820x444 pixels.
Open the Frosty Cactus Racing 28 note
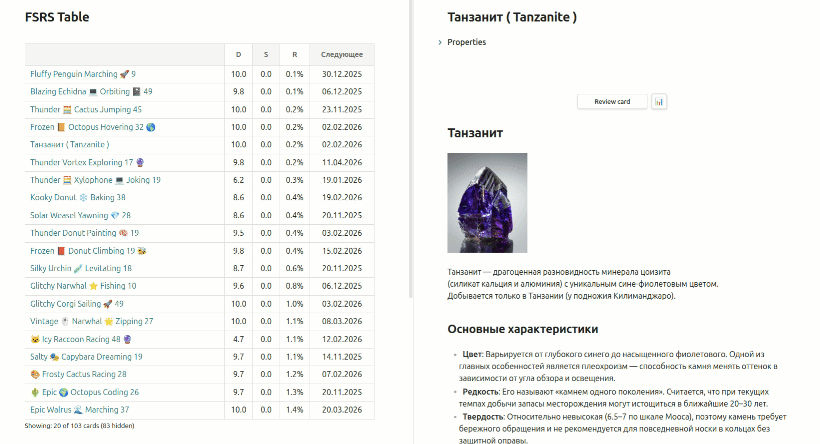click(78, 374)
